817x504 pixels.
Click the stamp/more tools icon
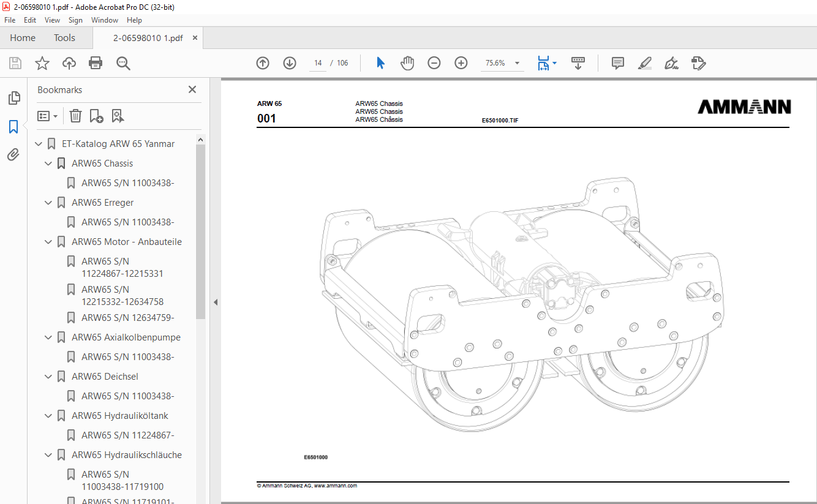tap(698, 63)
